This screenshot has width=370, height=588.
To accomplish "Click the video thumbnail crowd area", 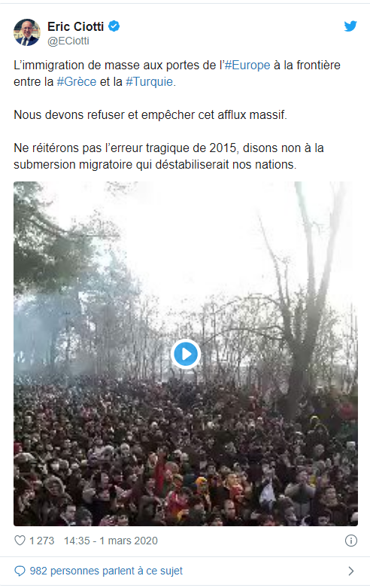I will (186, 450).
